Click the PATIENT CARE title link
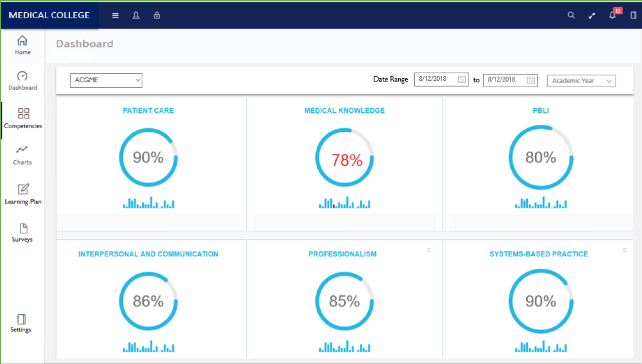The height and width of the screenshot is (364, 642). [x=148, y=111]
